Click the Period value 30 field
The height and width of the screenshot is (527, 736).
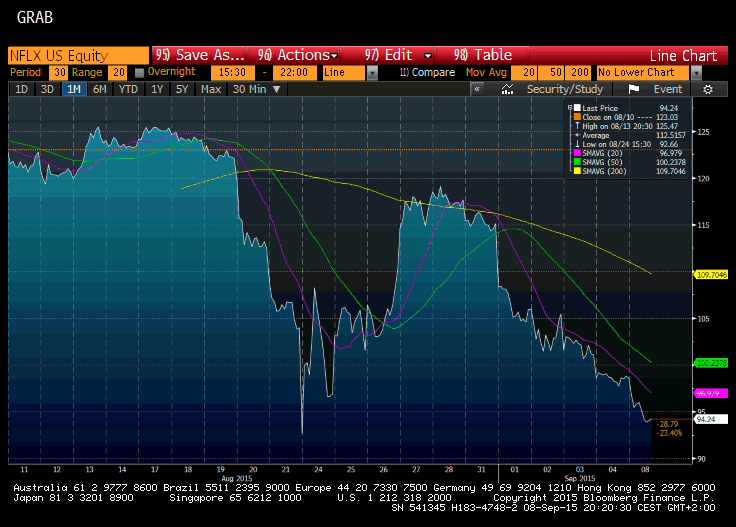[x=59, y=73]
